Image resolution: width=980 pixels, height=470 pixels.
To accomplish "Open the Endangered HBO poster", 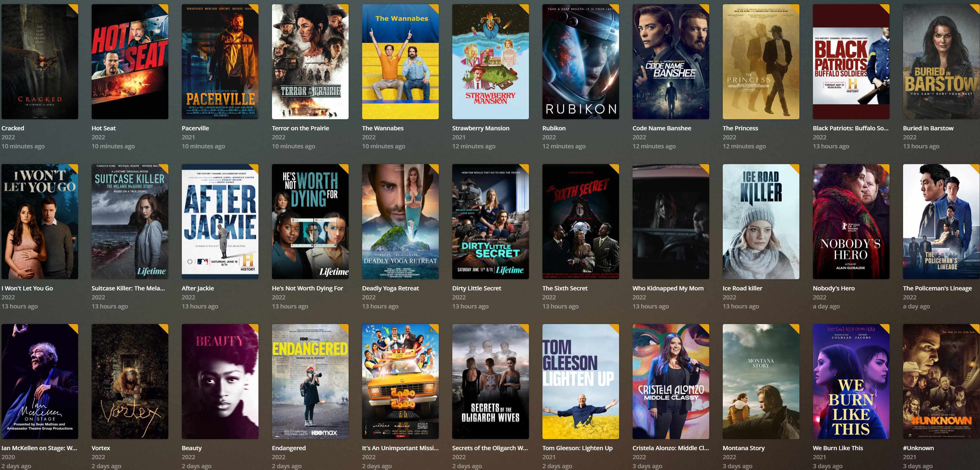I will (310, 381).
